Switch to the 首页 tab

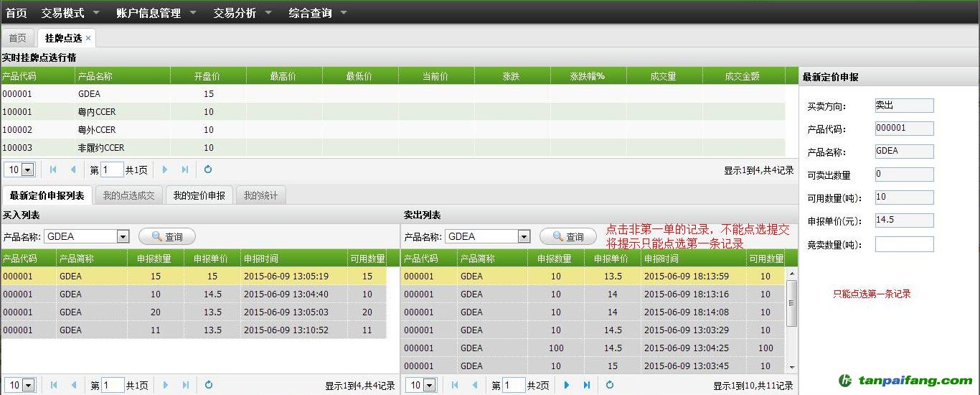17,38
